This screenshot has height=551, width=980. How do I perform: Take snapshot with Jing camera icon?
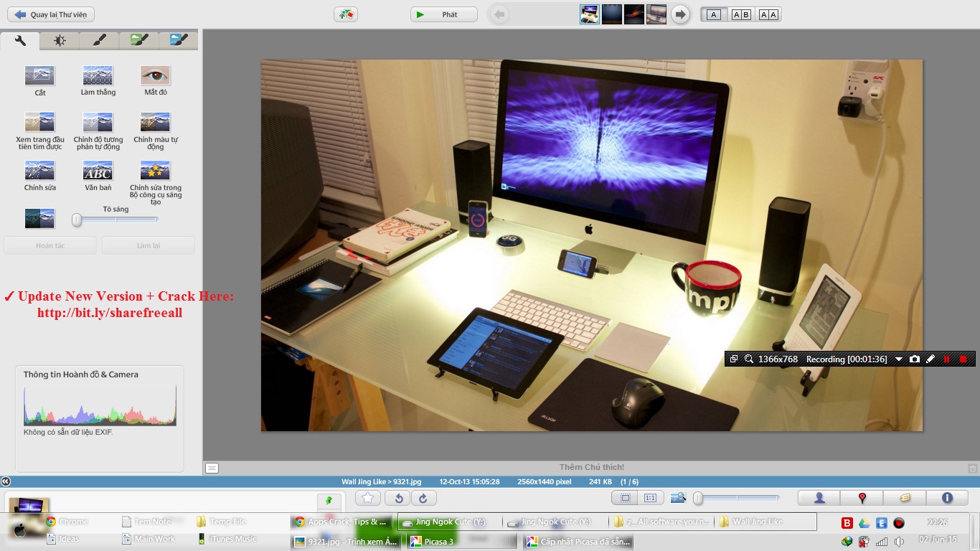click(915, 359)
